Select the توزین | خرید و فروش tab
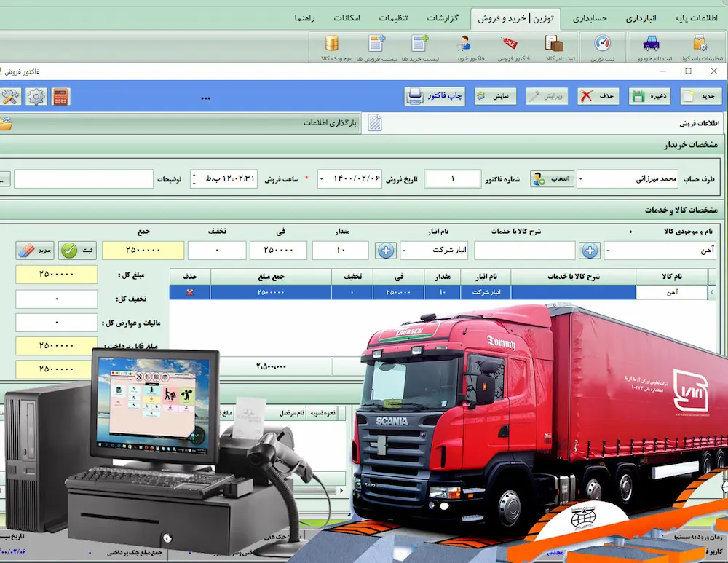Image resolution: width=728 pixels, height=563 pixels. pyautogui.click(x=515, y=19)
